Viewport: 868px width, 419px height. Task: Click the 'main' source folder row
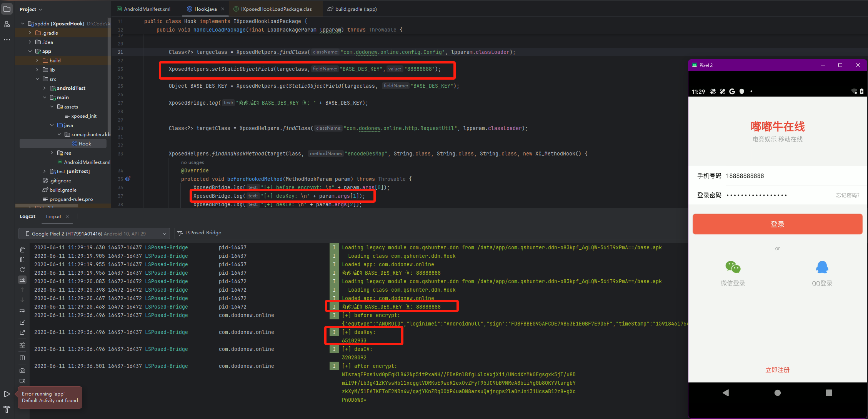tap(63, 97)
